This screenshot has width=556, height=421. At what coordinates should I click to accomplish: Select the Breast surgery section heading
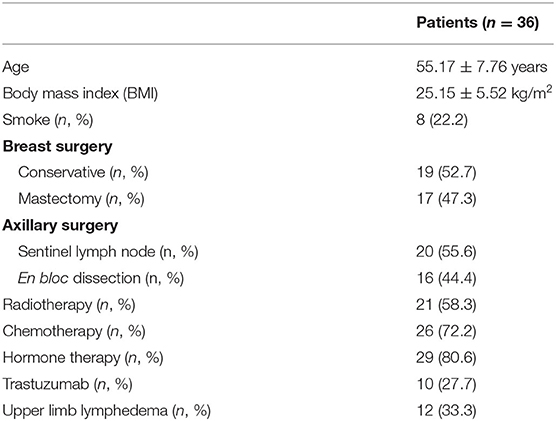(57, 146)
